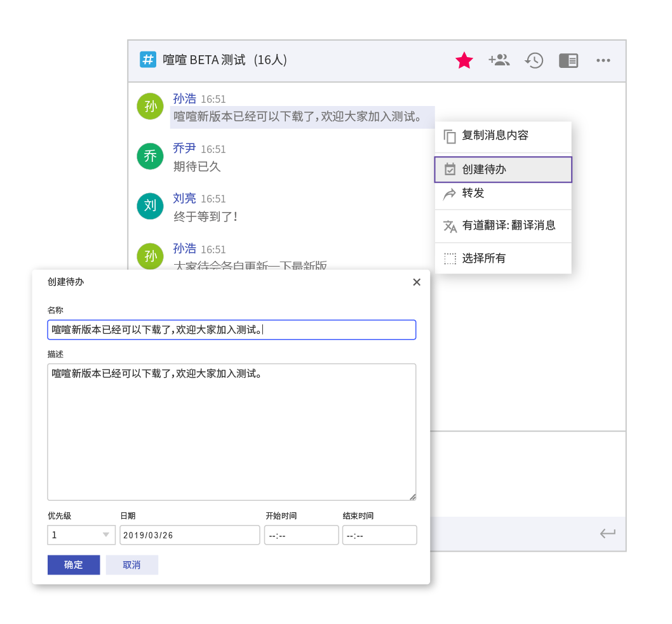The width and height of the screenshot is (672, 624).
Task: Toggle the sidebar panel icon
Action: [568, 60]
